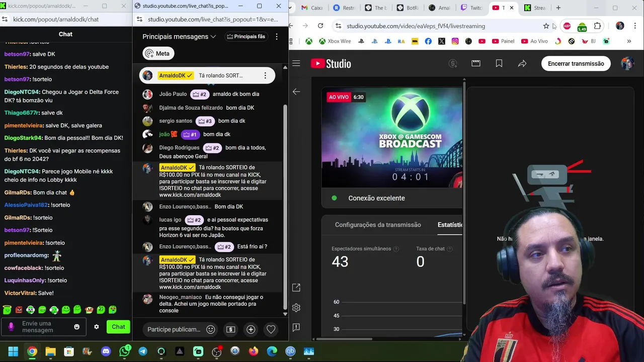The width and height of the screenshot is (644, 362).
Task: Open a new Chrome tab
Action: point(558,8)
